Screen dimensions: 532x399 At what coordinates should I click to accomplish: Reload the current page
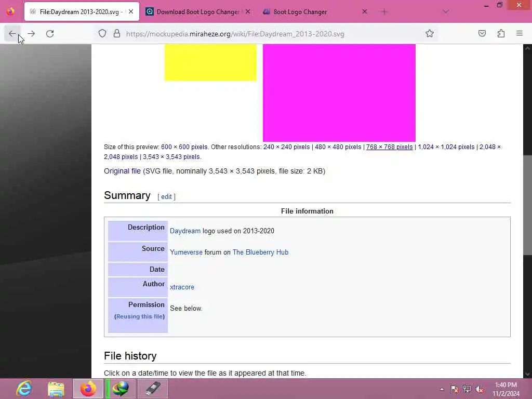(x=50, y=34)
